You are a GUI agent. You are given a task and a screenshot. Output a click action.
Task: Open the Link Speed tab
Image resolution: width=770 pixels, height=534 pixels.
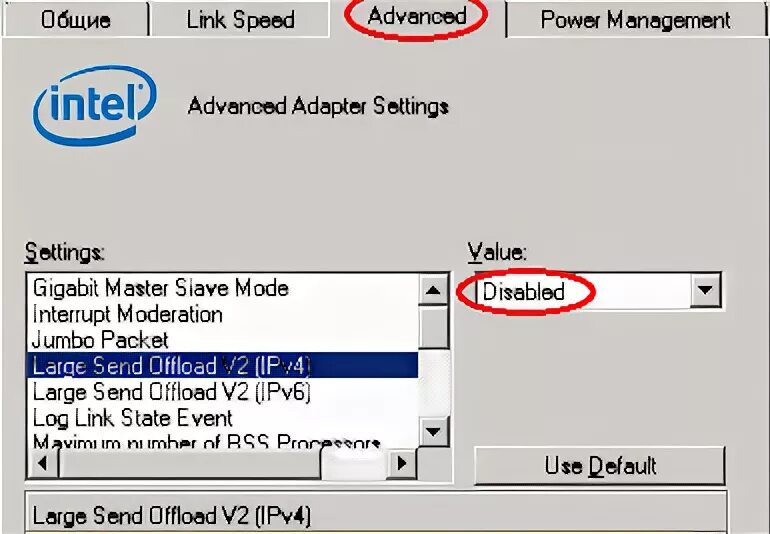(240, 20)
